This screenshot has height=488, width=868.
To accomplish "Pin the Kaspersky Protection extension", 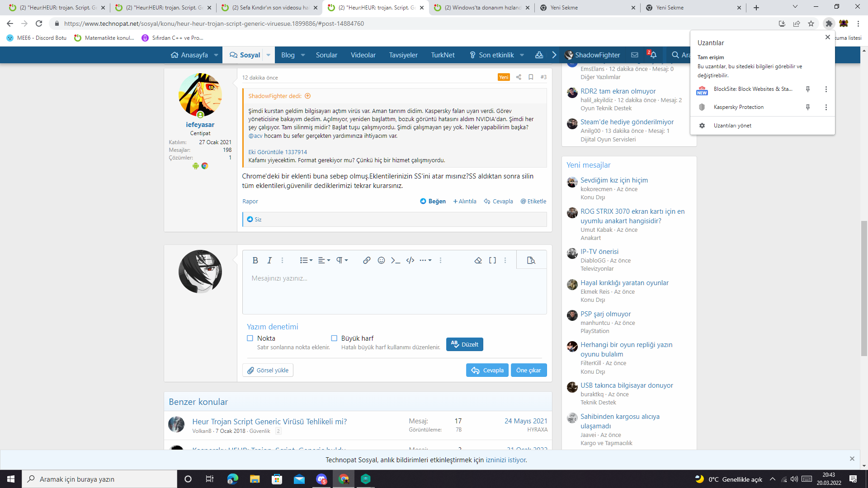I will pyautogui.click(x=807, y=107).
